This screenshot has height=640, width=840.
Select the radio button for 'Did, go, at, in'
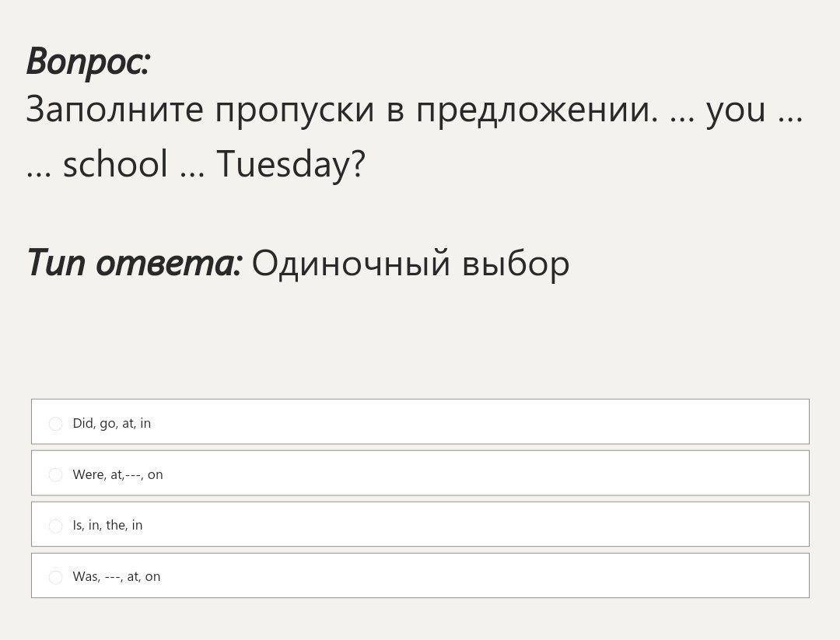pyautogui.click(x=55, y=424)
